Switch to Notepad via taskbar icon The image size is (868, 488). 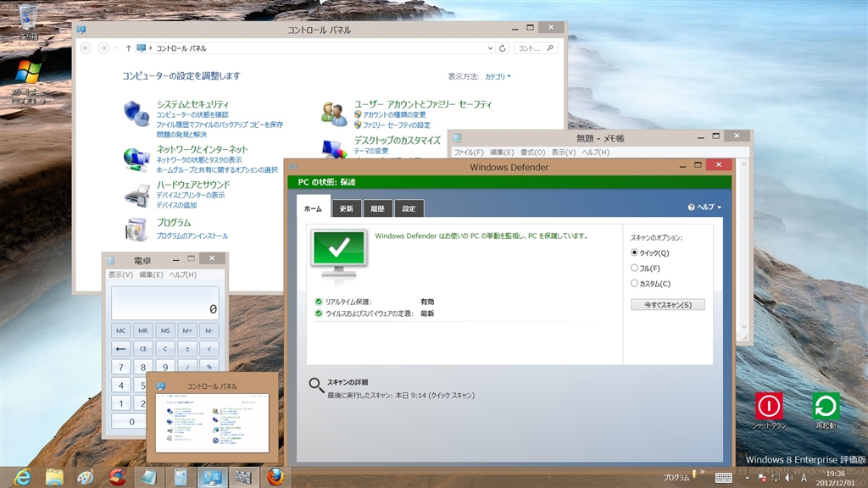148,477
